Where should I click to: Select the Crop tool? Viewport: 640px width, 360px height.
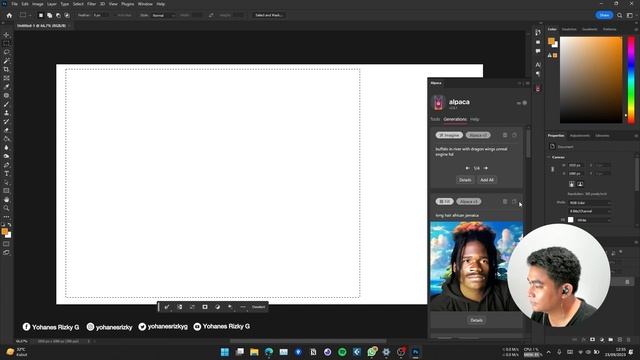pos(6,69)
